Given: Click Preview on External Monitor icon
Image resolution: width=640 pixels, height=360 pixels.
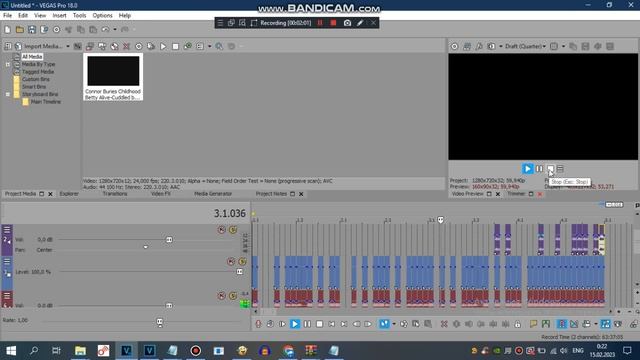Looking at the screenshot, I should pyautogui.click(x=467, y=46).
